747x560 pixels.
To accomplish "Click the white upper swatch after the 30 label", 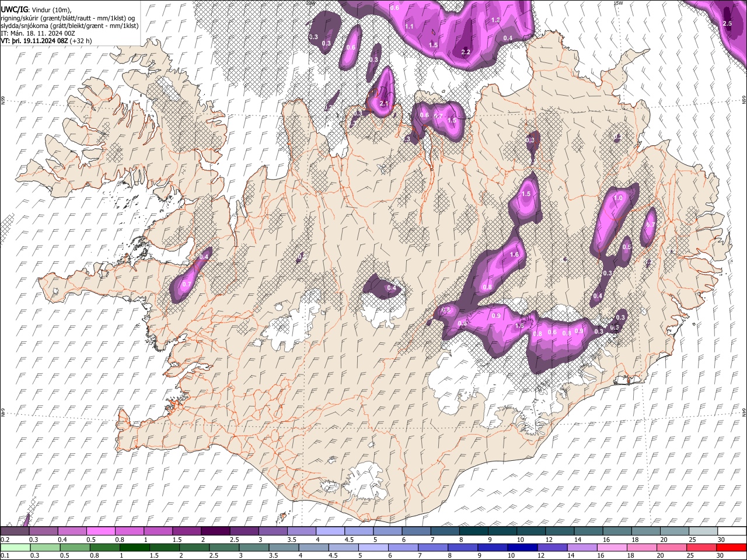I will (732, 531).
